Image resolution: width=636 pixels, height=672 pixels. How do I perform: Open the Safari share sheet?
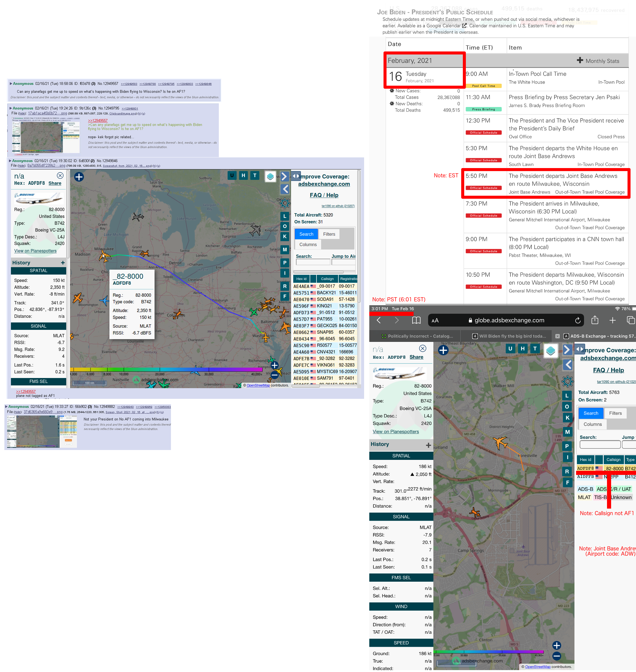tap(595, 320)
